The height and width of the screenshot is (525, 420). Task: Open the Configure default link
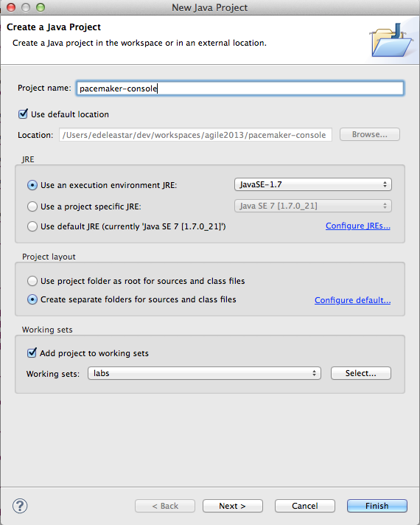[352, 300]
